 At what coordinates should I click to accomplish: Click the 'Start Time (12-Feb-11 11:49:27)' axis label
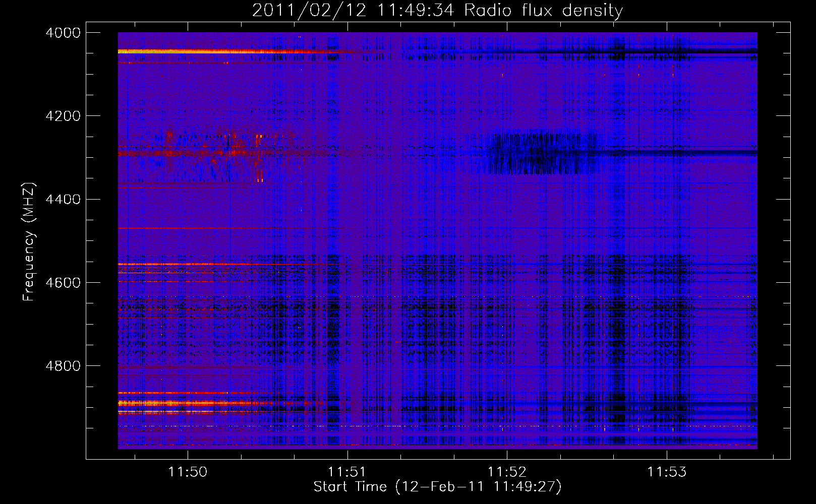437,487
